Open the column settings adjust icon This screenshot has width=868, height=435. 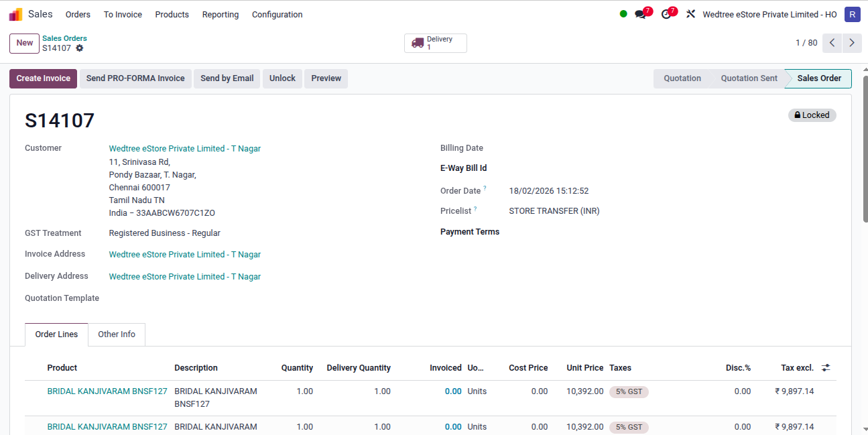click(x=826, y=368)
